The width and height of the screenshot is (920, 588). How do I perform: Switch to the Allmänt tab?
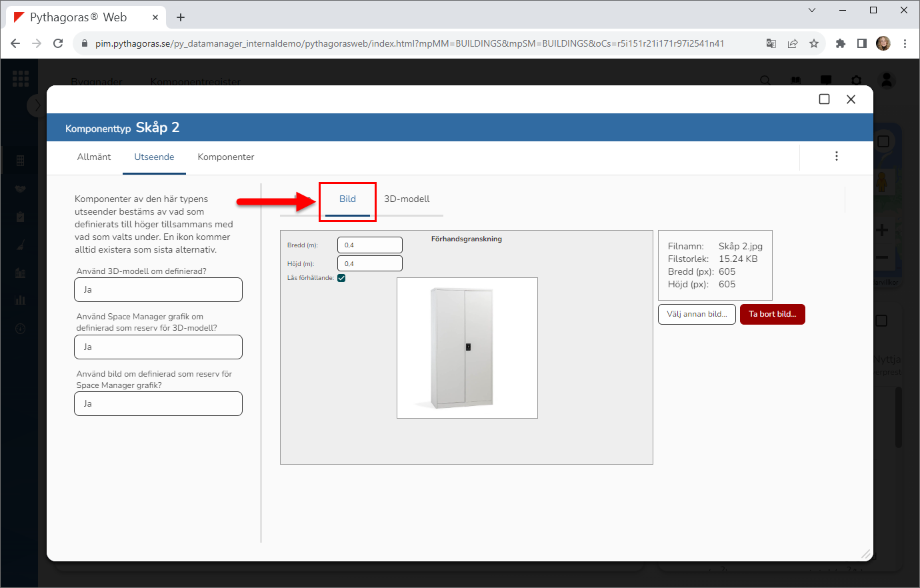(x=94, y=157)
